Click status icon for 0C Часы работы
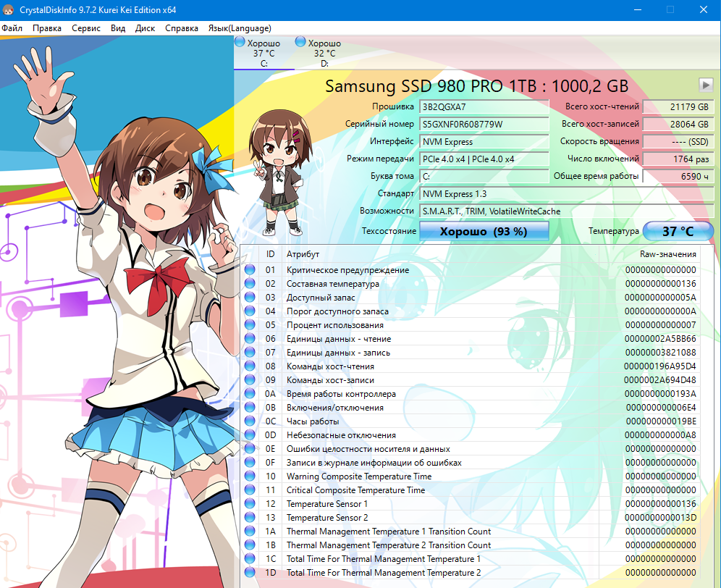This screenshot has height=588, width=721. coord(250,421)
